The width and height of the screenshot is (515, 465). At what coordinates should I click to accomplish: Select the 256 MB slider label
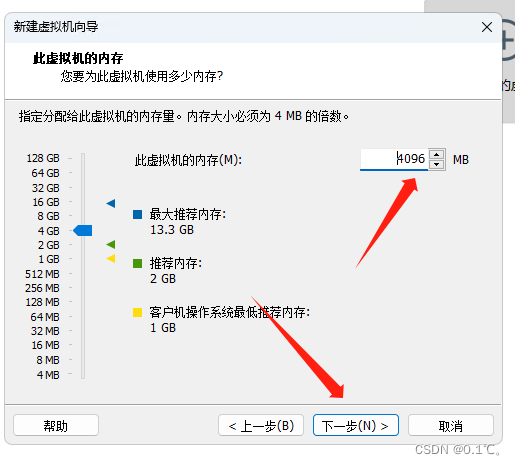42,288
